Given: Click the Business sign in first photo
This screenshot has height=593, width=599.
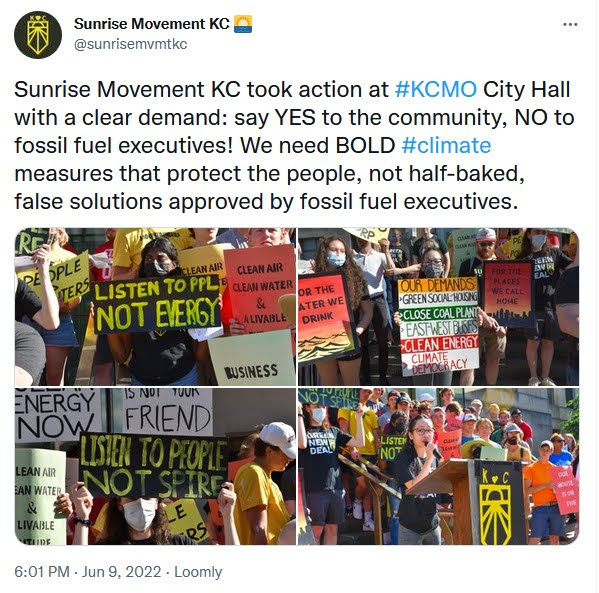Looking at the screenshot, I should [251, 358].
